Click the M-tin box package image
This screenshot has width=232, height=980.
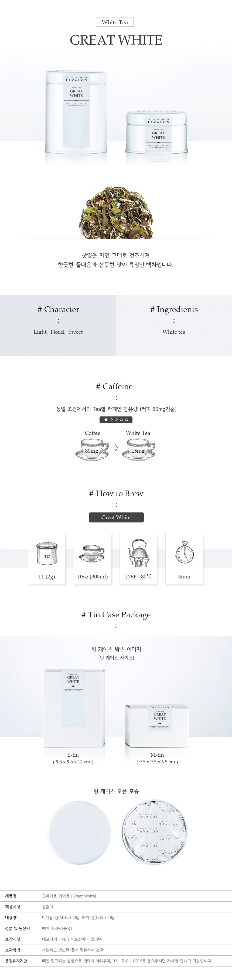point(157,726)
